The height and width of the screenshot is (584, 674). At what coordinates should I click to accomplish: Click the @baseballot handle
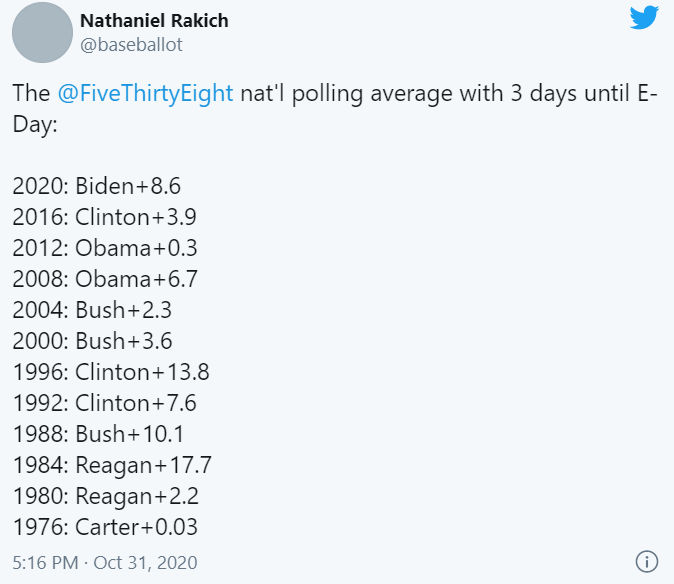pos(131,45)
